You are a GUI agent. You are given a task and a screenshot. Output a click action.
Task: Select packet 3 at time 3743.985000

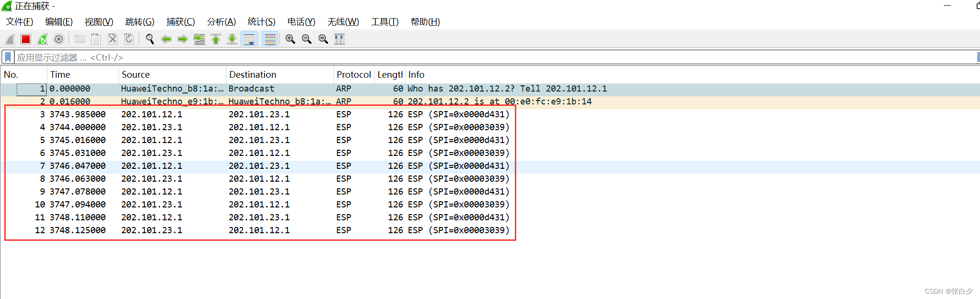490,114
